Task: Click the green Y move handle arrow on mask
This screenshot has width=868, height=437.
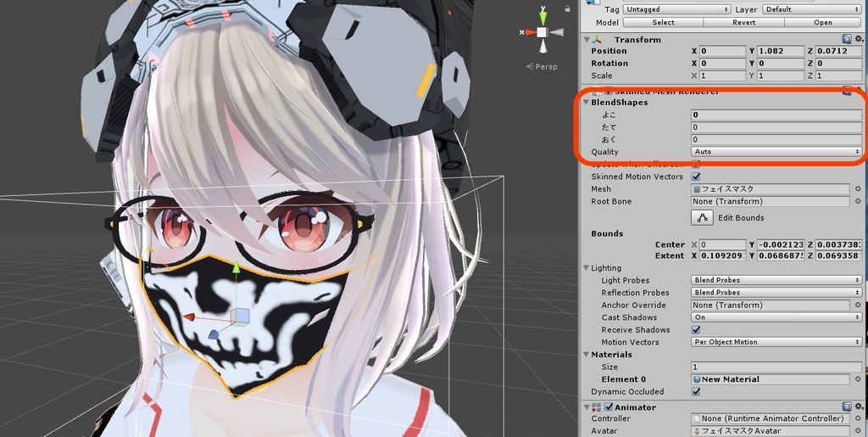Action: 236,267
